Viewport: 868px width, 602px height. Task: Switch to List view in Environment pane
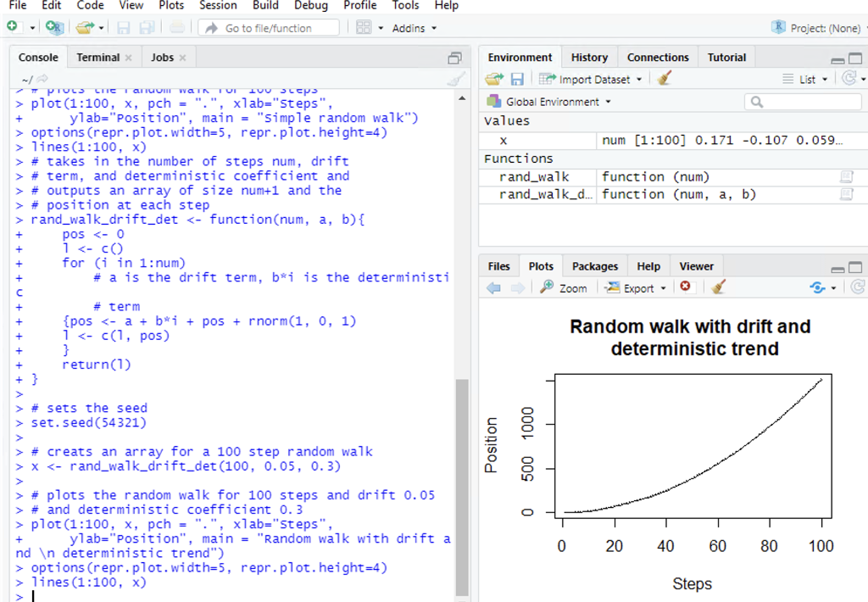coord(806,77)
